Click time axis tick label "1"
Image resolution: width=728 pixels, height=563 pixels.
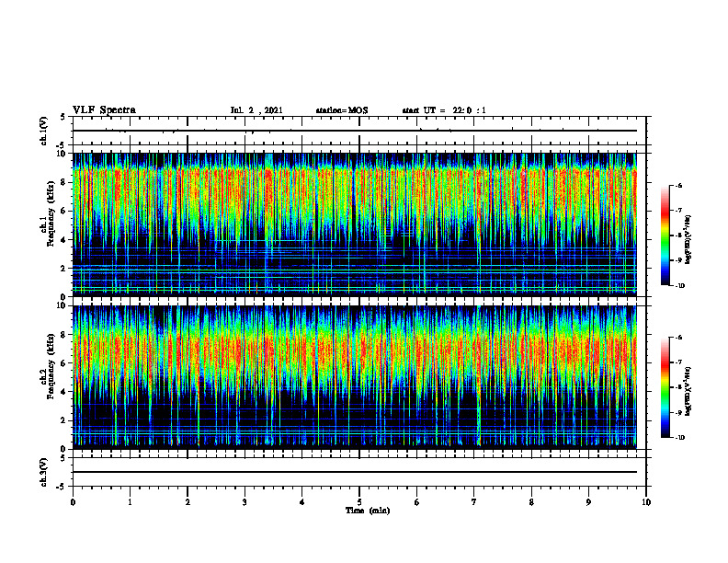[x=130, y=502]
